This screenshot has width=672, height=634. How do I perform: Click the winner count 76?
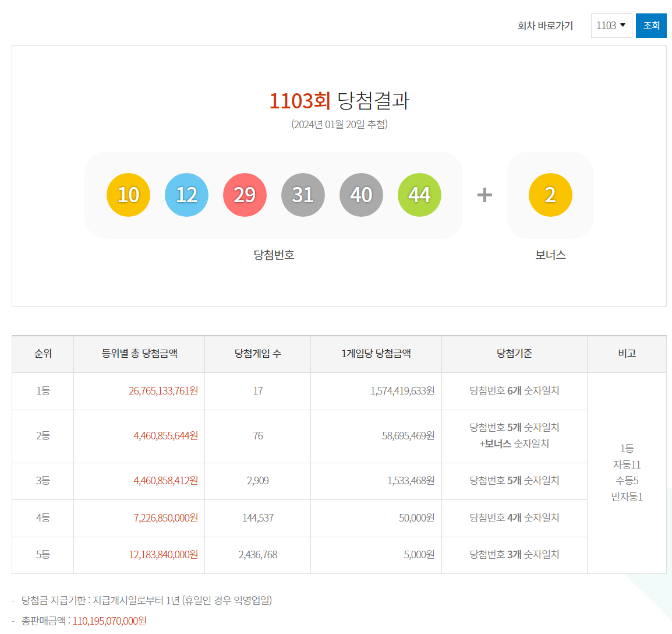click(x=257, y=436)
